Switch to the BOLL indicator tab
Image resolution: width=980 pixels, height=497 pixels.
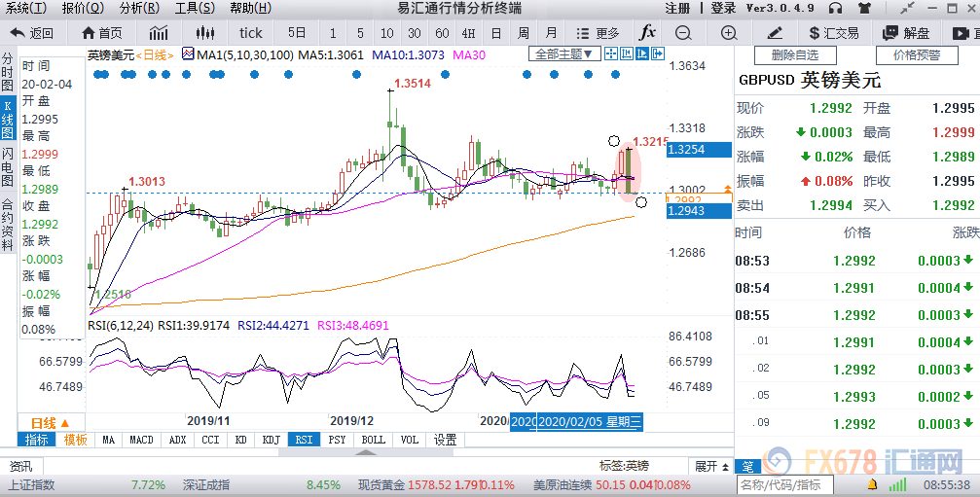click(374, 440)
